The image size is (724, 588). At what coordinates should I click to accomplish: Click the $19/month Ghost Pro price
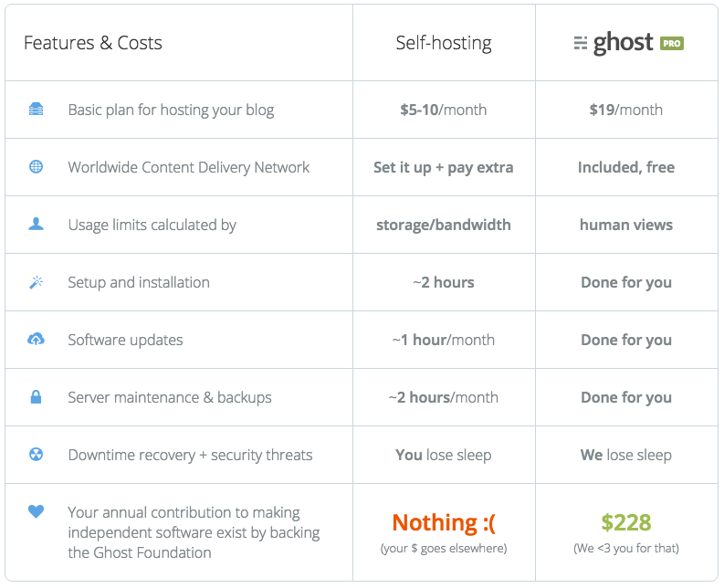pyautogui.click(x=625, y=110)
